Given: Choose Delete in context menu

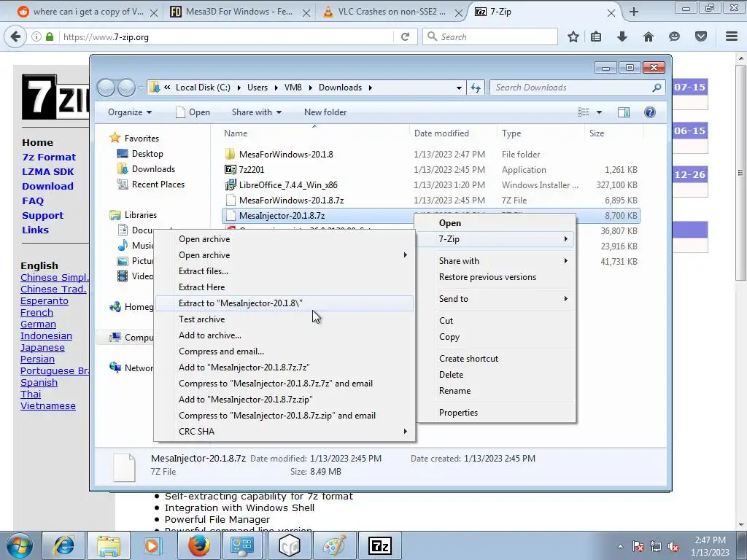Looking at the screenshot, I should click(496, 375).
